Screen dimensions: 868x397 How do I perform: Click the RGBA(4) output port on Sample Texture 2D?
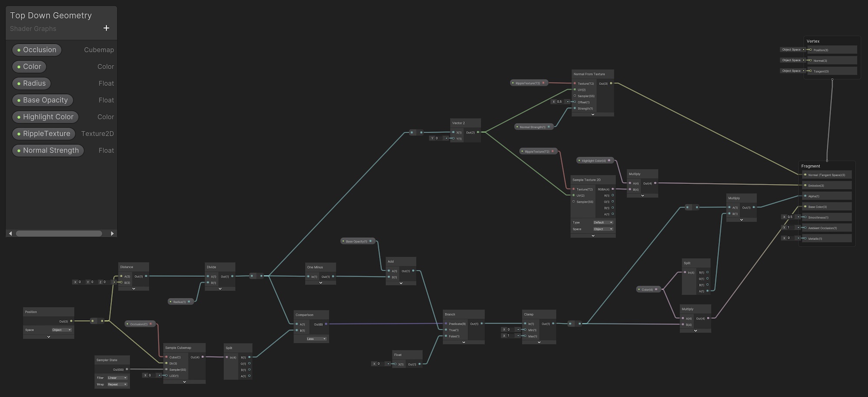[x=613, y=189]
